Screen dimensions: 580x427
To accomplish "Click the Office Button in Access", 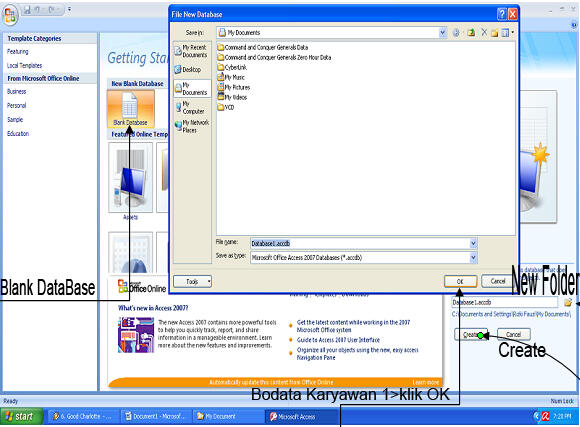I will point(10,15).
